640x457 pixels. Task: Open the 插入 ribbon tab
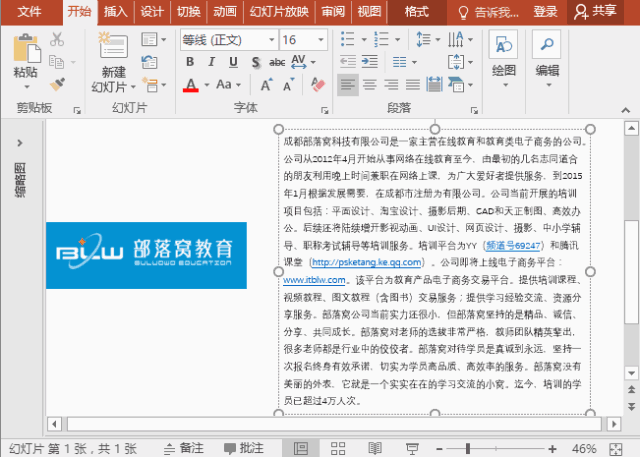pos(116,12)
